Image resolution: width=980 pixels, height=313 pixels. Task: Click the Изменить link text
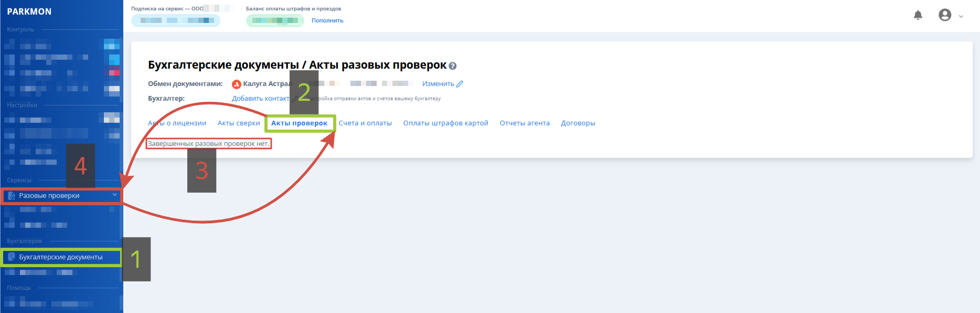pyautogui.click(x=438, y=84)
